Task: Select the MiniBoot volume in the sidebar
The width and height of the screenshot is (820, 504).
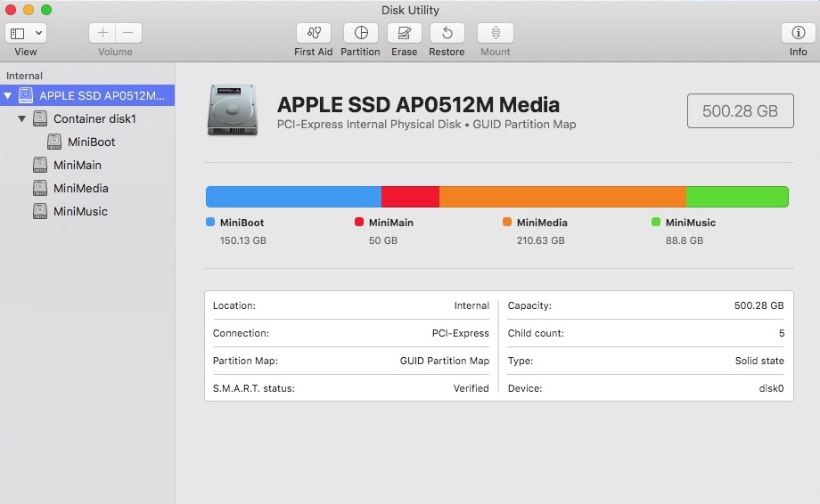Action: (x=87, y=142)
